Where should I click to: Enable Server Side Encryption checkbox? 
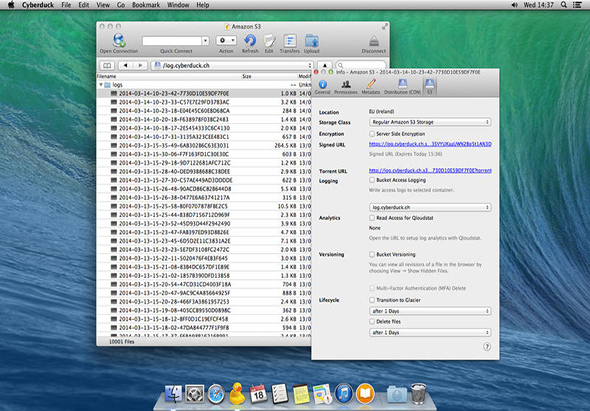coord(372,134)
